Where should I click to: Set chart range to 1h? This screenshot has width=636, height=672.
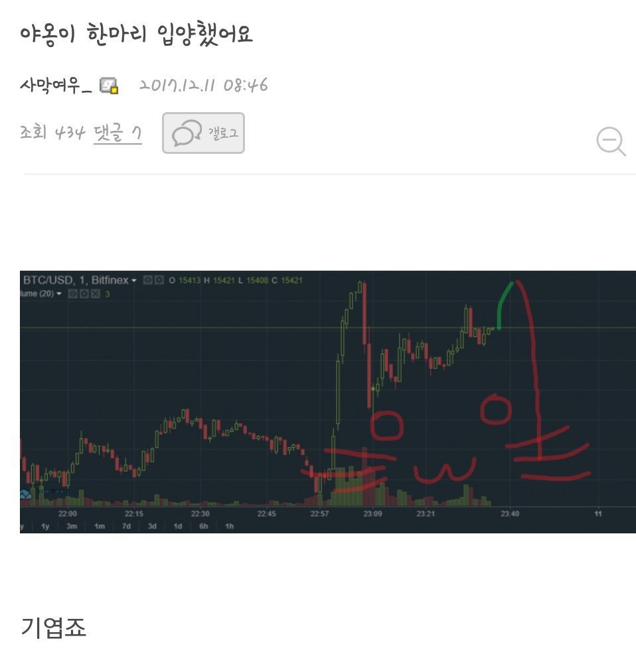click(230, 526)
